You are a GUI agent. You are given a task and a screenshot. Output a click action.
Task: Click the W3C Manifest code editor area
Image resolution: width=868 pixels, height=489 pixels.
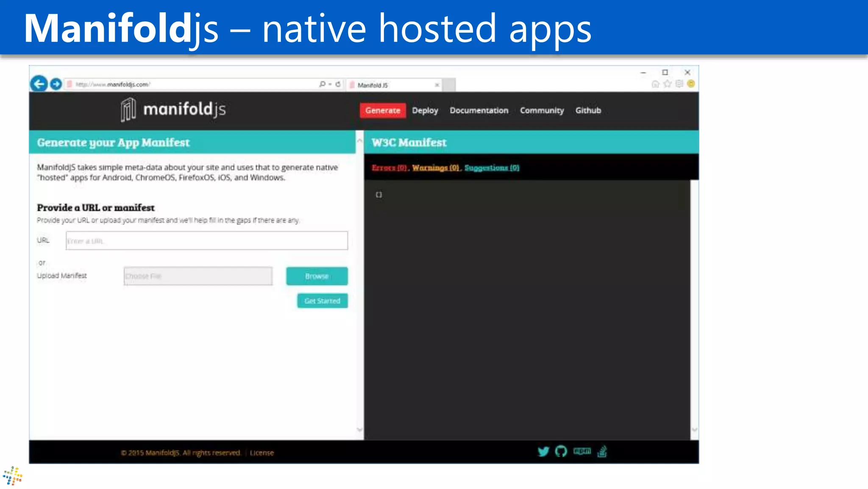coord(527,310)
